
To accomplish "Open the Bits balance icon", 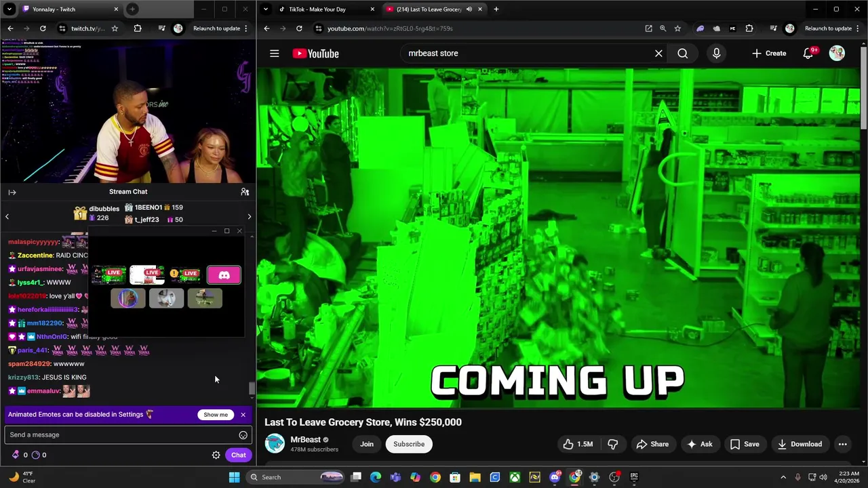I will pos(16,455).
